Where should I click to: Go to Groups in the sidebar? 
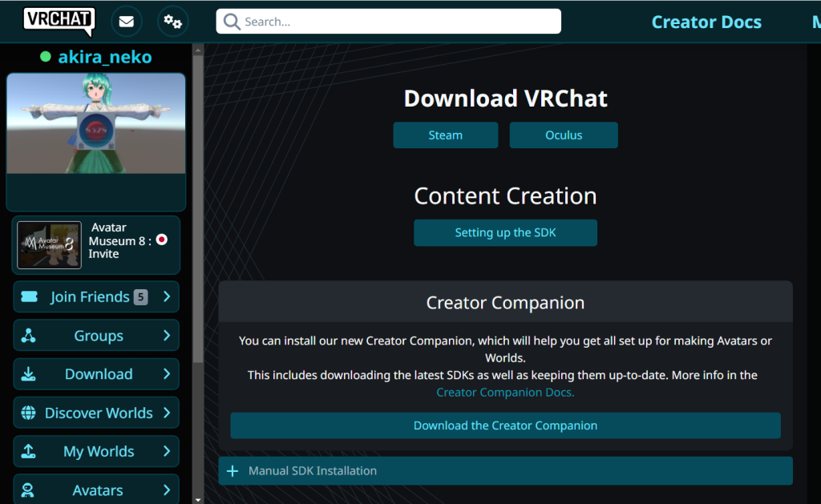96,336
